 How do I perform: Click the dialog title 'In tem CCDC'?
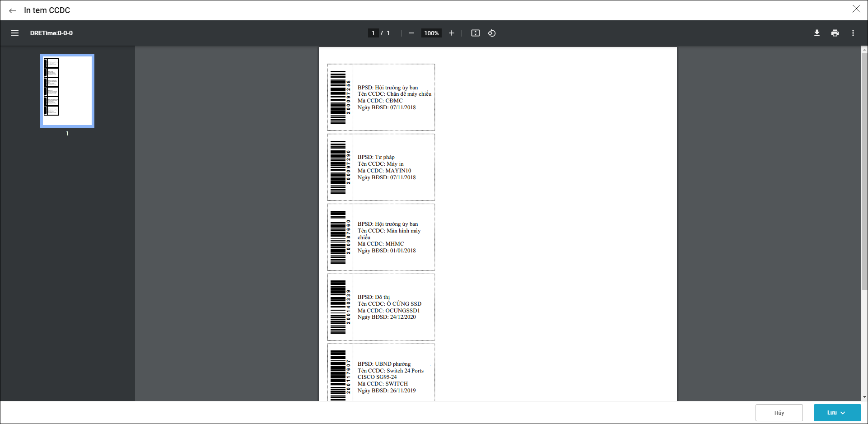tap(47, 10)
